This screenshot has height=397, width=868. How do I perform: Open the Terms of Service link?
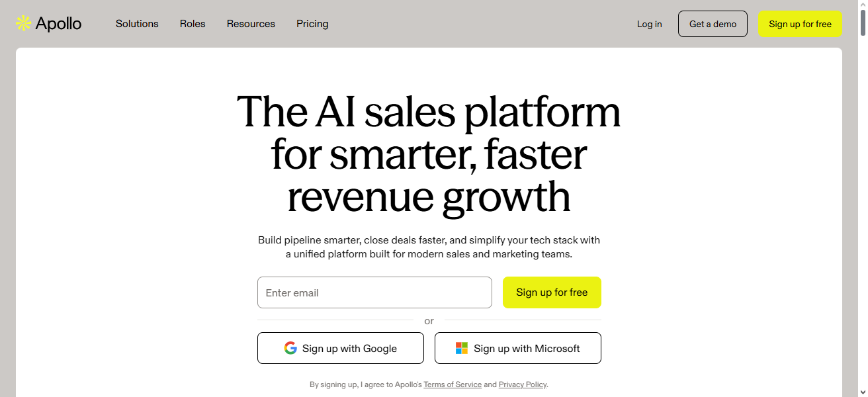(453, 384)
